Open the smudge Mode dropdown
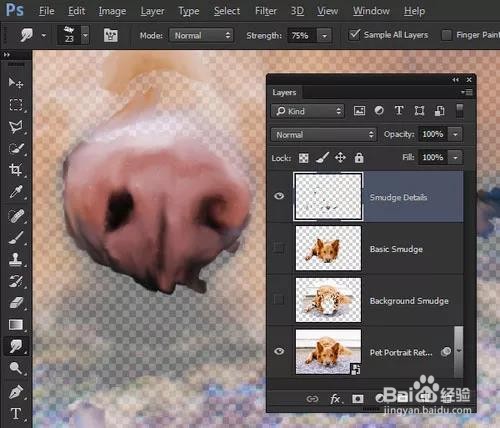500x428 pixels. point(201,35)
